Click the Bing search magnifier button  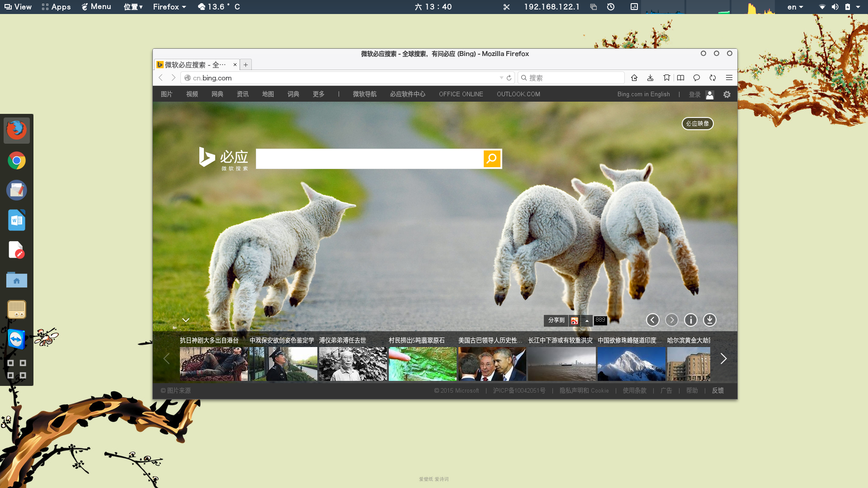coord(492,159)
